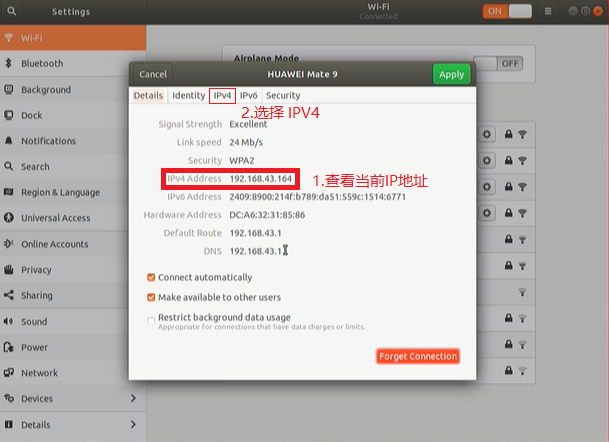Toggle Make available to other users

pos(151,297)
